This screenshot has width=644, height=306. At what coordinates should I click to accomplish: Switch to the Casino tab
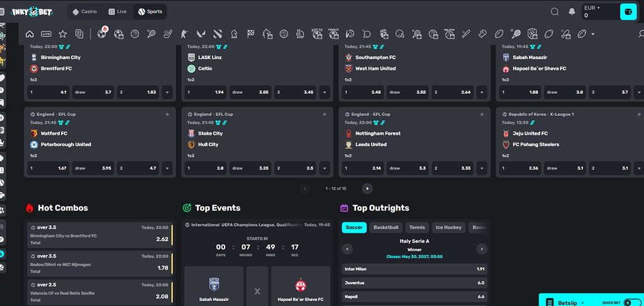point(85,11)
